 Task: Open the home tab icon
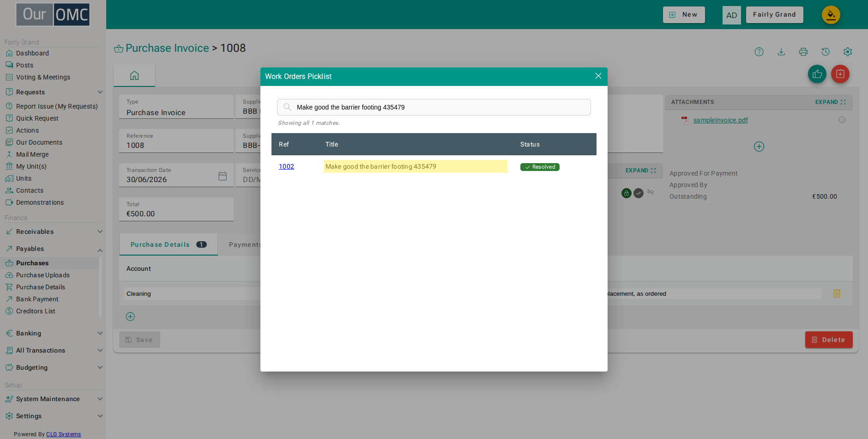click(x=134, y=76)
